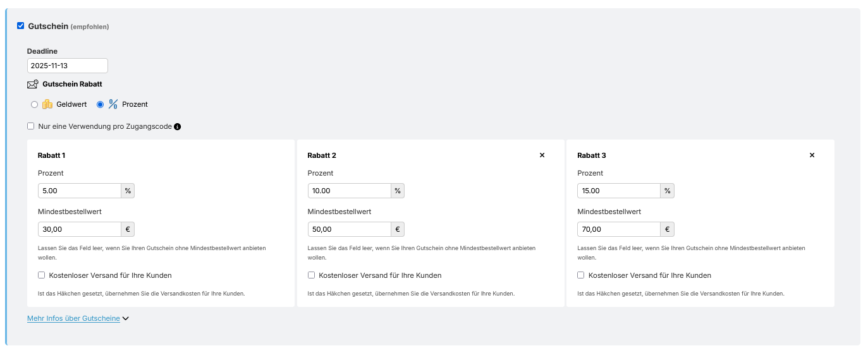Expand the Mehr Infos chevron arrow
This screenshot has width=868, height=353.
pos(126,319)
